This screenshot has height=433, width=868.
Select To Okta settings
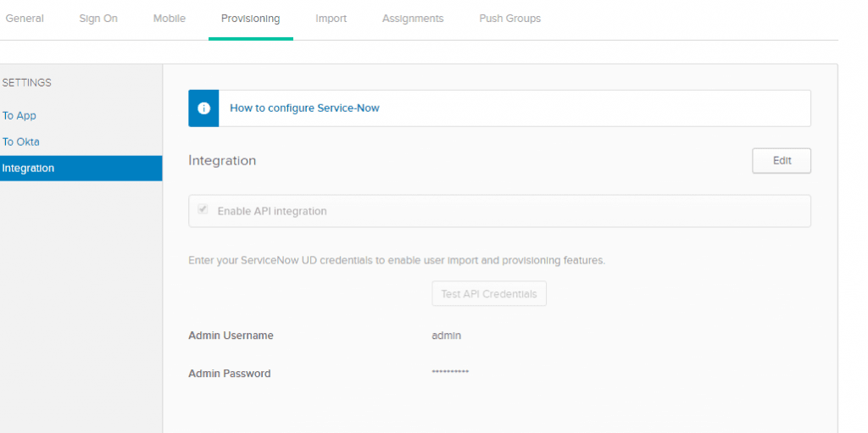click(x=21, y=142)
